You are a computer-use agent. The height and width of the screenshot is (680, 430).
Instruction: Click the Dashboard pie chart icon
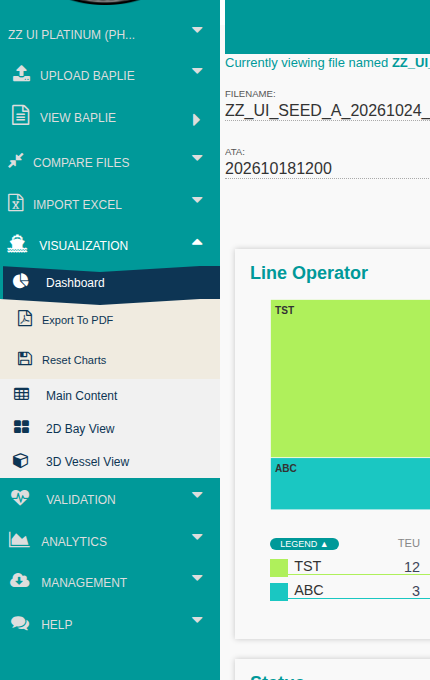pos(20,281)
